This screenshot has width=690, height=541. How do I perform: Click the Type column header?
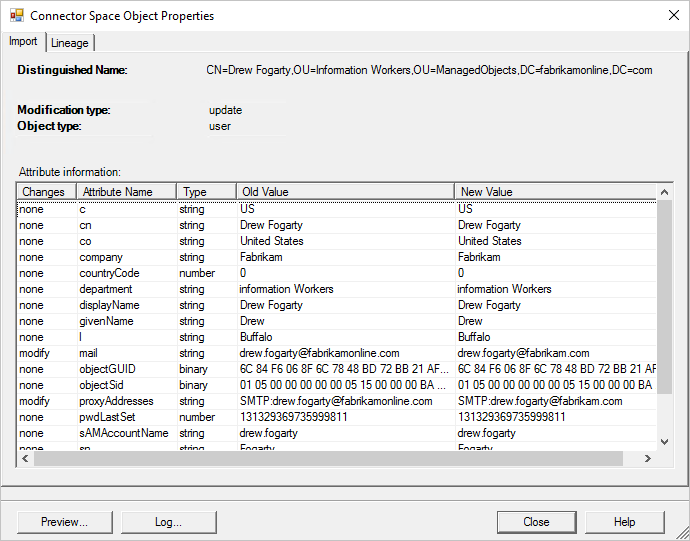pyautogui.click(x=195, y=192)
